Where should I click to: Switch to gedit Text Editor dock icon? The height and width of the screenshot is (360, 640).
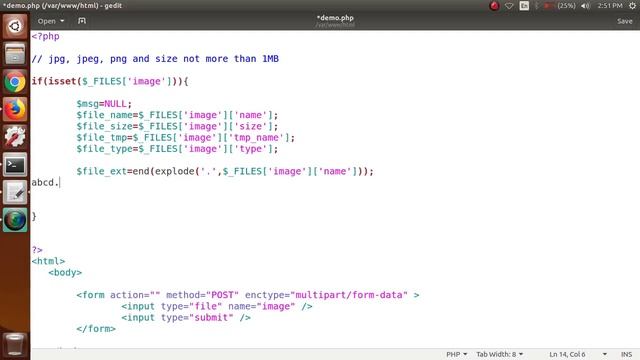15,193
